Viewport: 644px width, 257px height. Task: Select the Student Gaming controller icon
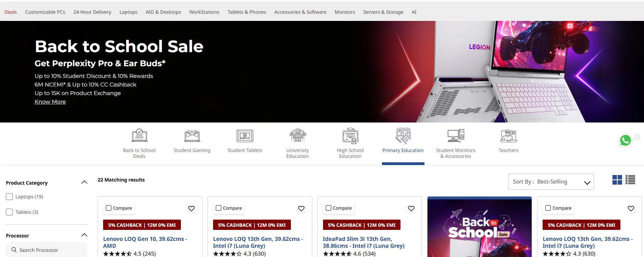pyautogui.click(x=192, y=136)
